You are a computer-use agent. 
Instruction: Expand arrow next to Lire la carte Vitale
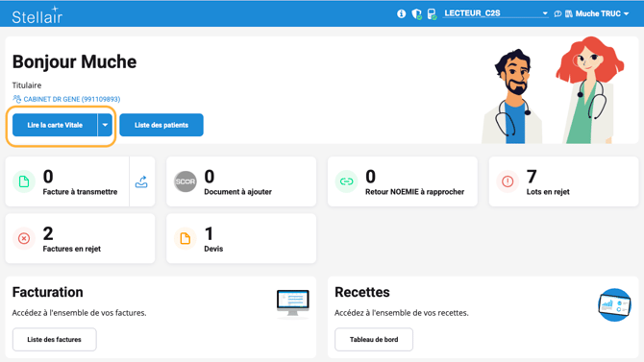coord(105,125)
